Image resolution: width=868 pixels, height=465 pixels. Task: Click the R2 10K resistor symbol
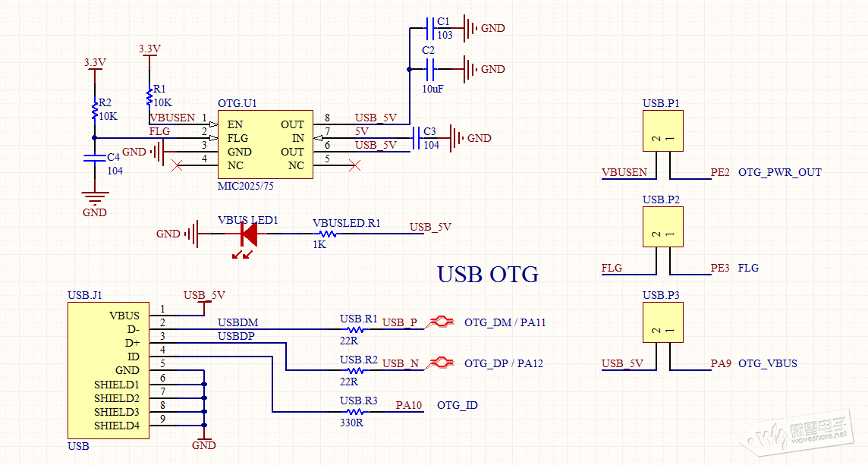[95, 109]
